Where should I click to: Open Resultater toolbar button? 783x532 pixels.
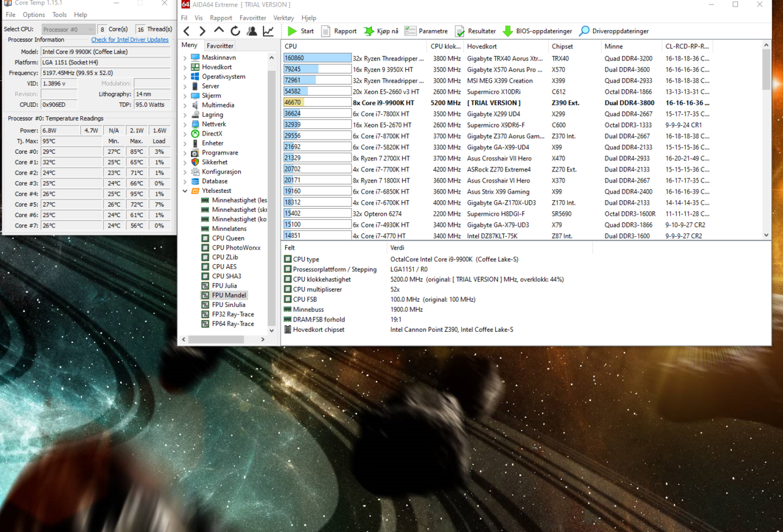click(475, 31)
